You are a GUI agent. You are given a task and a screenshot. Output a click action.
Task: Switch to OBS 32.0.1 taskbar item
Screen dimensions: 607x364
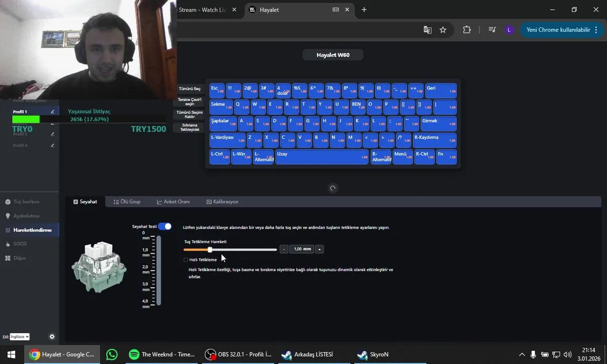238,354
